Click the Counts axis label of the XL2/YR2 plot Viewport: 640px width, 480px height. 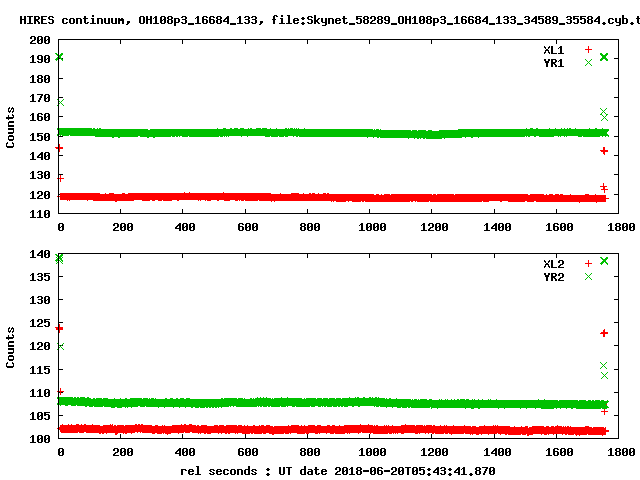tap(10, 347)
